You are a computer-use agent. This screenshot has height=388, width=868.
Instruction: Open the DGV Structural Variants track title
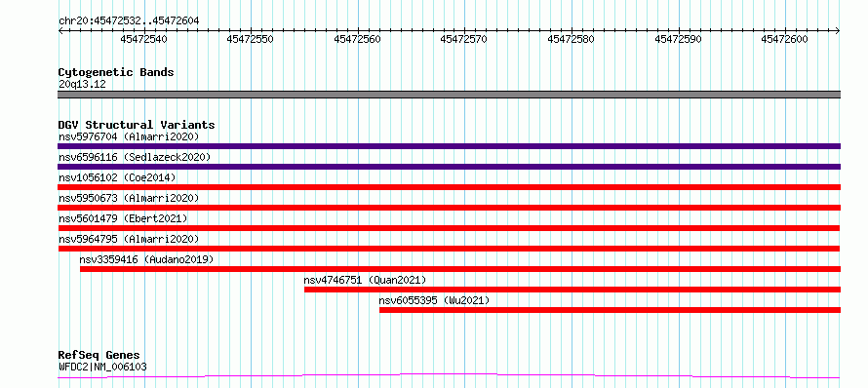[x=137, y=125]
